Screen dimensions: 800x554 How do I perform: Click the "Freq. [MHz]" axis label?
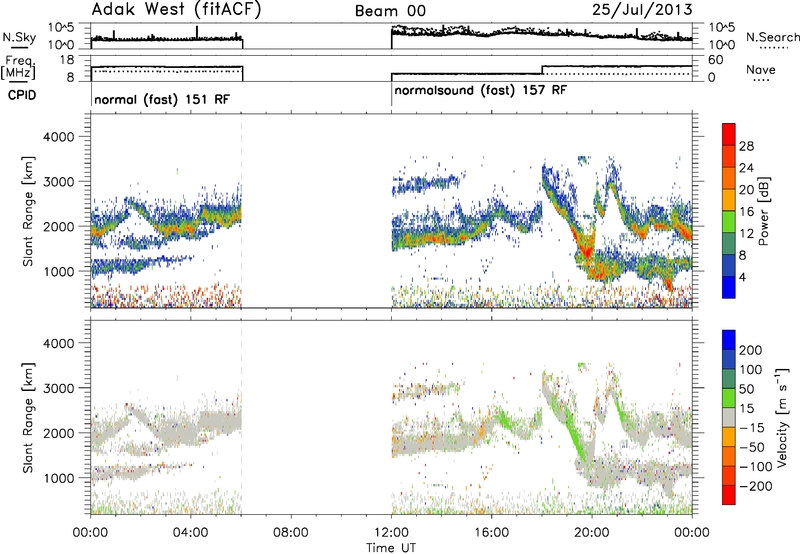19,68
